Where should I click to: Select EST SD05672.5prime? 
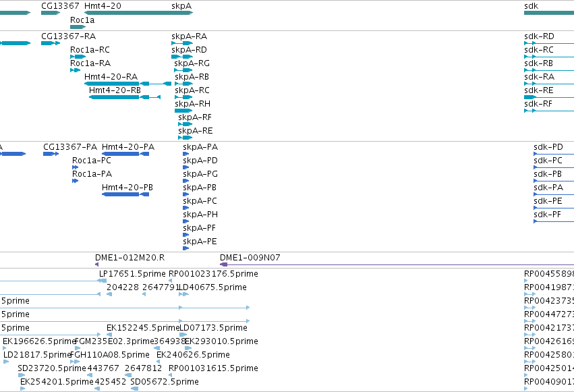(165, 382)
